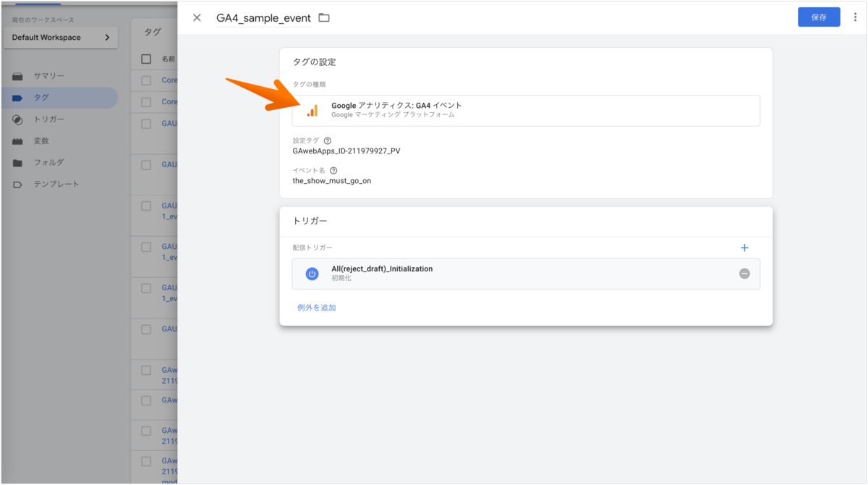Click the サマリー briefcase icon
This screenshot has height=485, width=868.
click(17, 76)
